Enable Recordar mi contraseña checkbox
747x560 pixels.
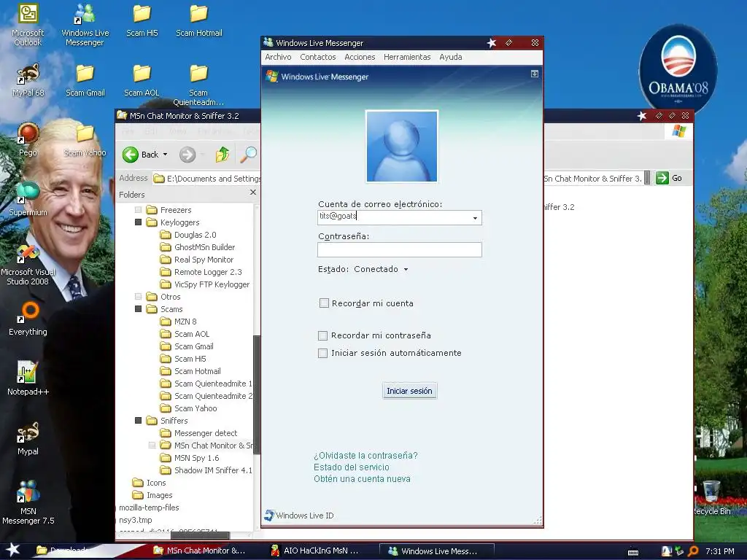click(322, 335)
